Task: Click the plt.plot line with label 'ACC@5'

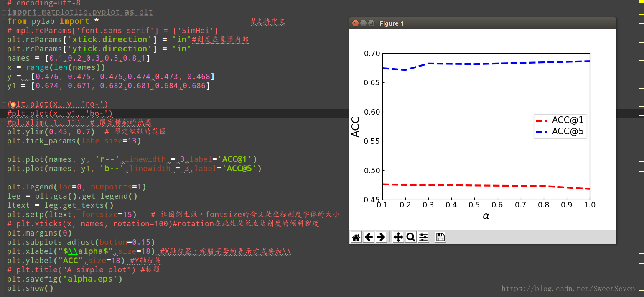Action: click(134, 169)
